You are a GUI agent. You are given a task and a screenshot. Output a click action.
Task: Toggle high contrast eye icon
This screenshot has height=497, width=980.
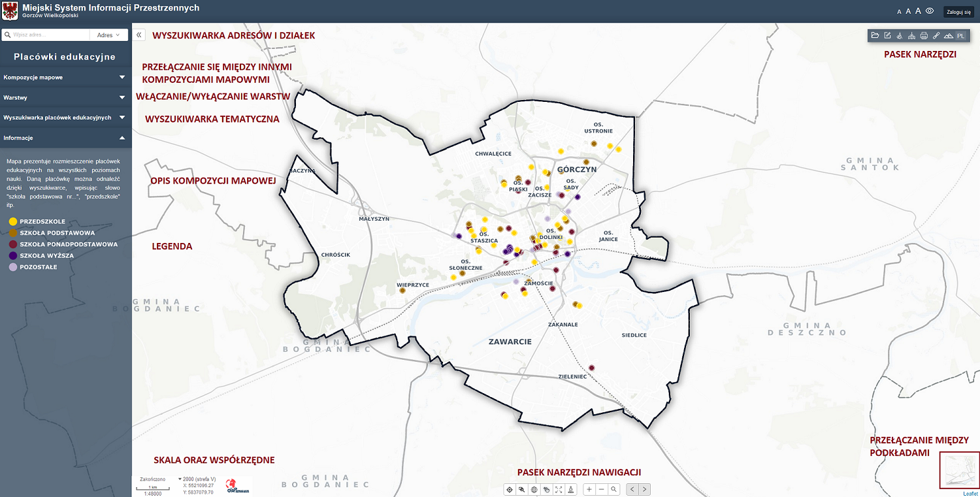click(x=930, y=11)
